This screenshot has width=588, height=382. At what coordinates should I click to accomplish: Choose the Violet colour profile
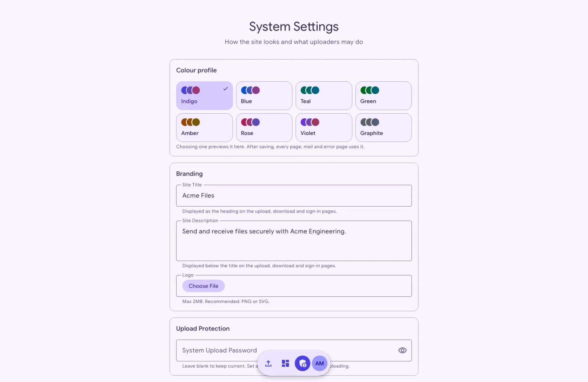[x=324, y=128]
